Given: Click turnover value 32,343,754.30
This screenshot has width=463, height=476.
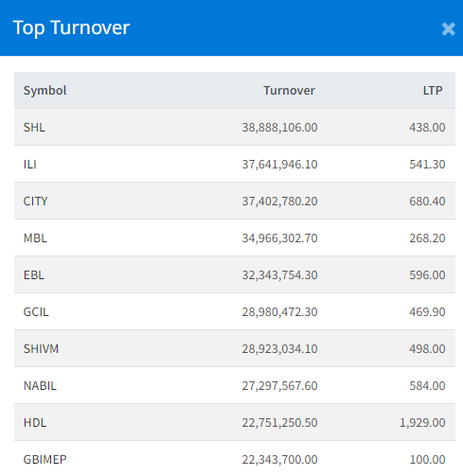Looking at the screenshot, I should [x=279, y=275].
